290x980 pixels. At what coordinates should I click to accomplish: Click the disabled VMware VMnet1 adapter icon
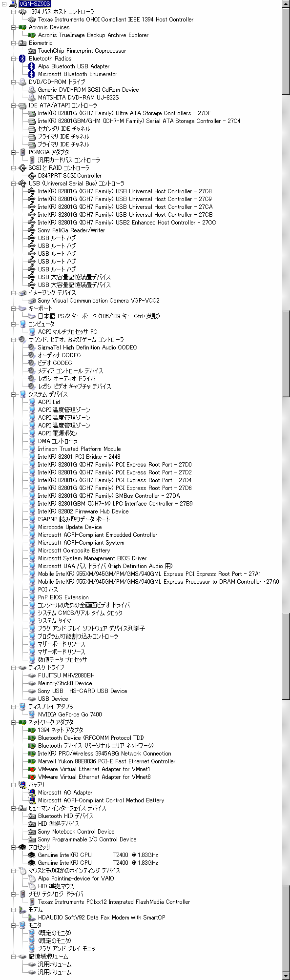point(32,769)
